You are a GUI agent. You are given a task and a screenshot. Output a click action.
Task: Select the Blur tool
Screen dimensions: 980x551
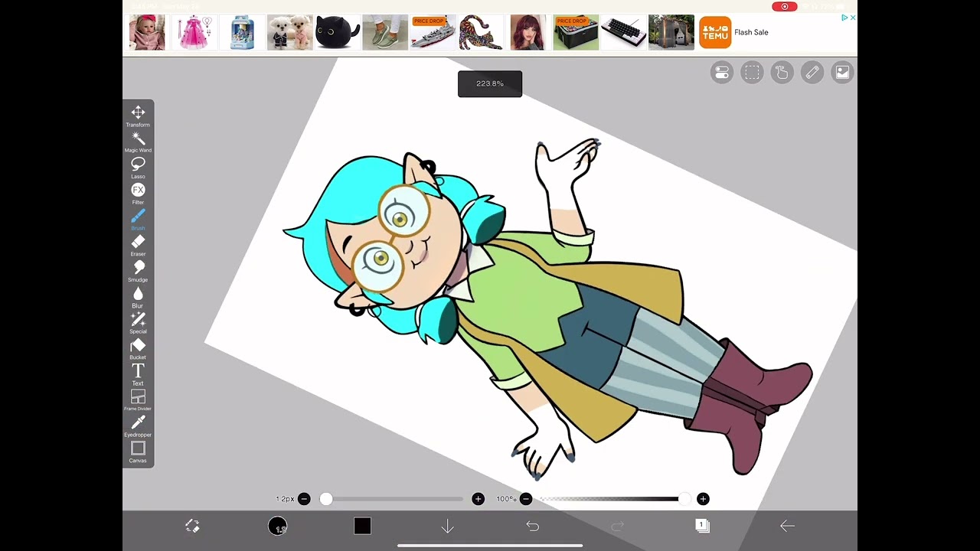coord(138,297)
